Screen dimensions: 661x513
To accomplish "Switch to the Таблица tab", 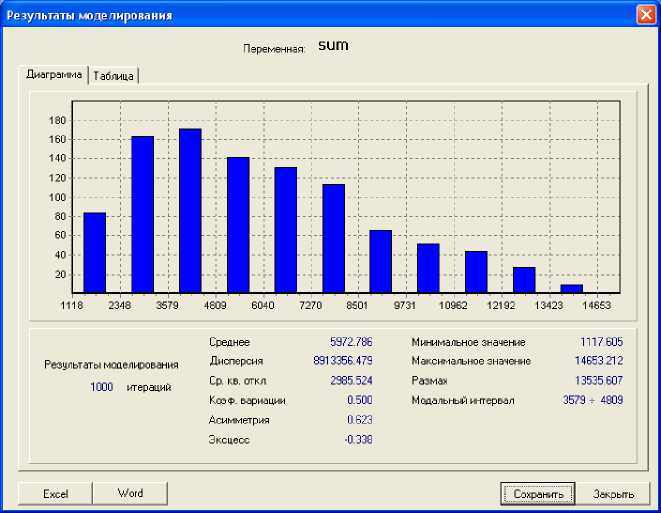I will click(x=114, y=76).
